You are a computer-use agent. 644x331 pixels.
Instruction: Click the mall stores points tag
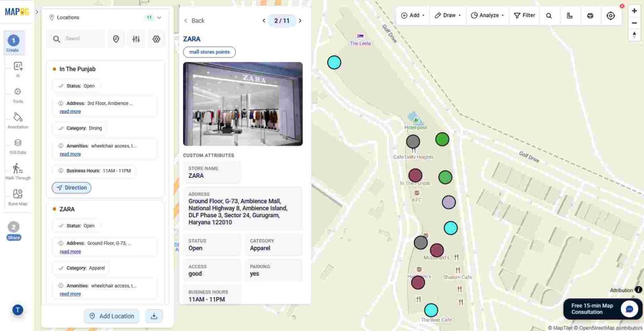209,52
